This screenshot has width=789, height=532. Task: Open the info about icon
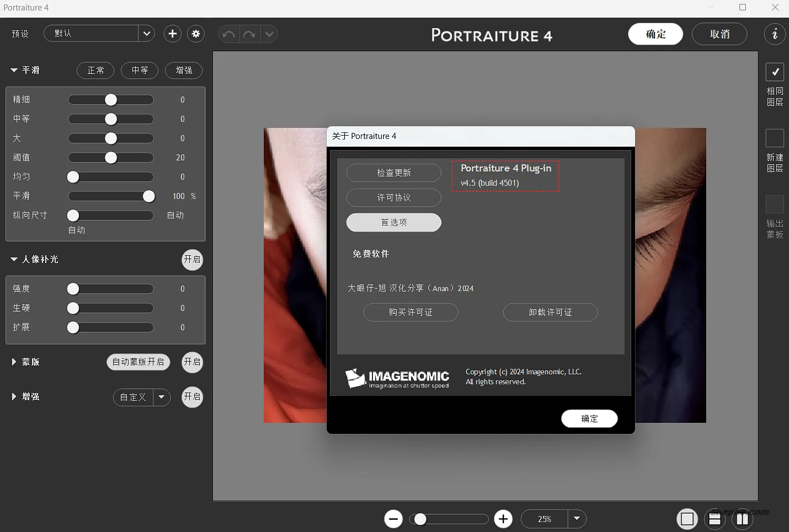775,34
